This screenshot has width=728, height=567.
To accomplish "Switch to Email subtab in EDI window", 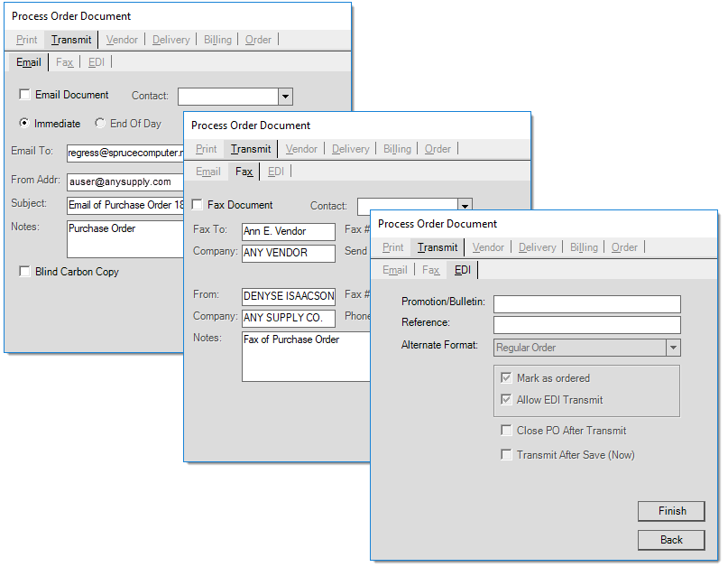I will (394, 270).
